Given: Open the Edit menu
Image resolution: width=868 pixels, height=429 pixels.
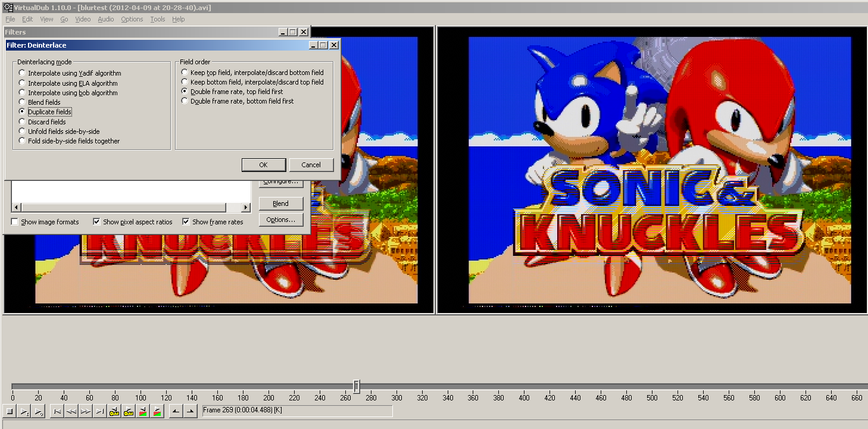Looking at the screenshot, I should point(27,19).
